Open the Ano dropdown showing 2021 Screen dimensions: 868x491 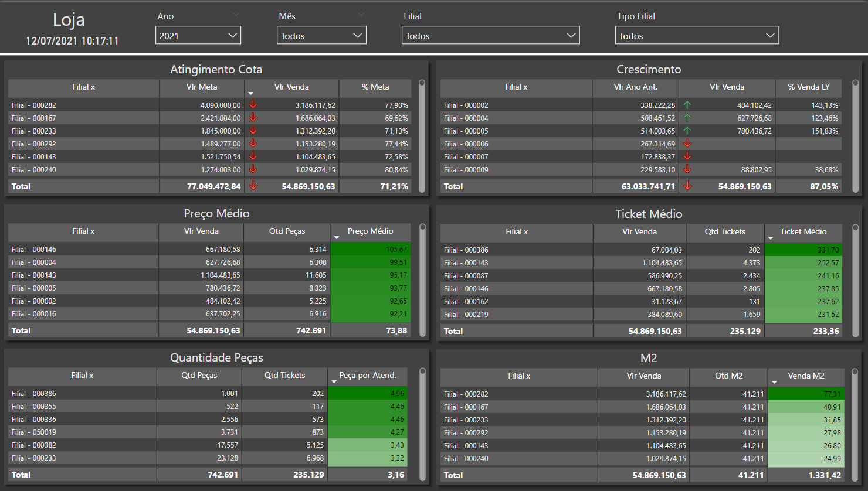198,36
